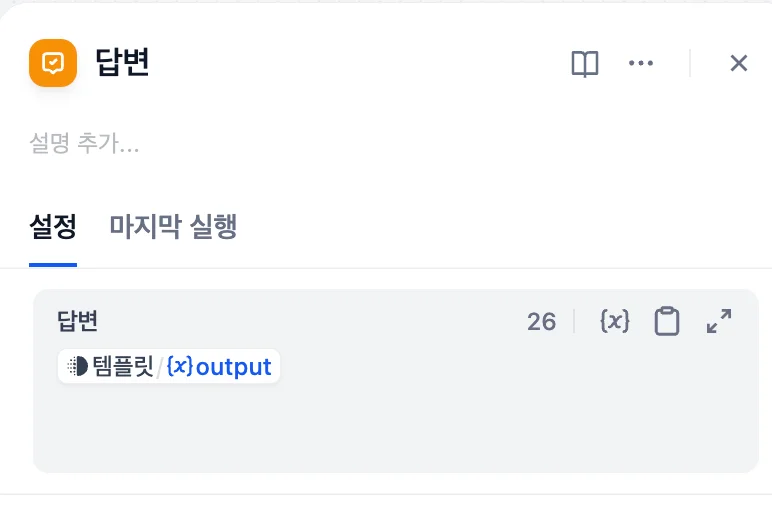Close the 답변 settings panel
Screen dimensions: 772x512
(x=739, y=64)
